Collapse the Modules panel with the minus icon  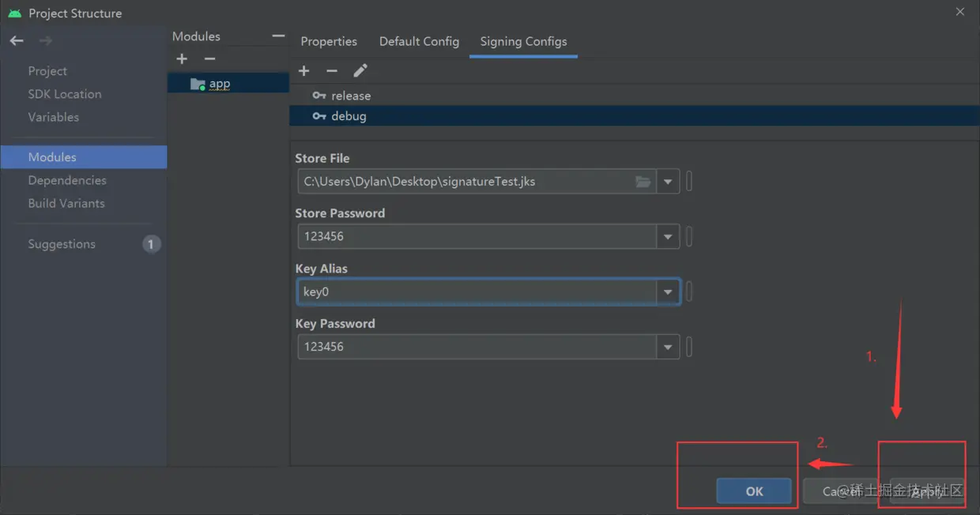tap(278, 36)
